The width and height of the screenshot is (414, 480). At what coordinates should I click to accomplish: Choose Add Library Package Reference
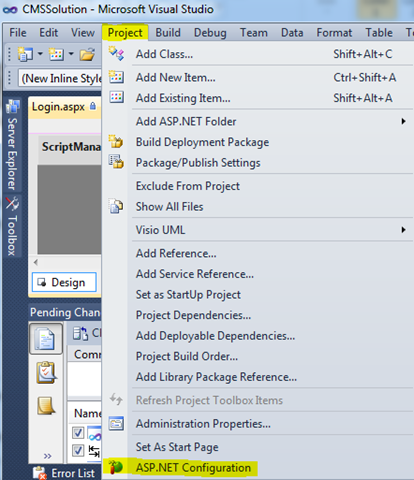coord(257,377)
